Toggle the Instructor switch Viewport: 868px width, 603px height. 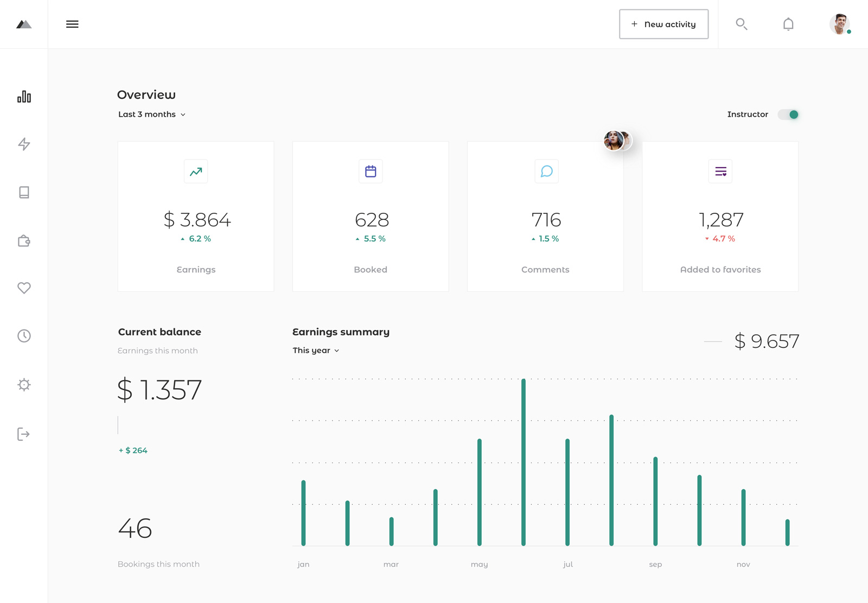pos(789,115)
